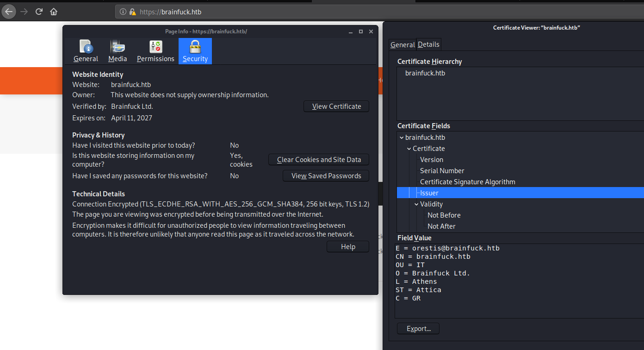Image resolution: width=644 pixels, height=350 pixels.
Task: Click the April 11, 2027 expiry date
Action: pos(132,118)
